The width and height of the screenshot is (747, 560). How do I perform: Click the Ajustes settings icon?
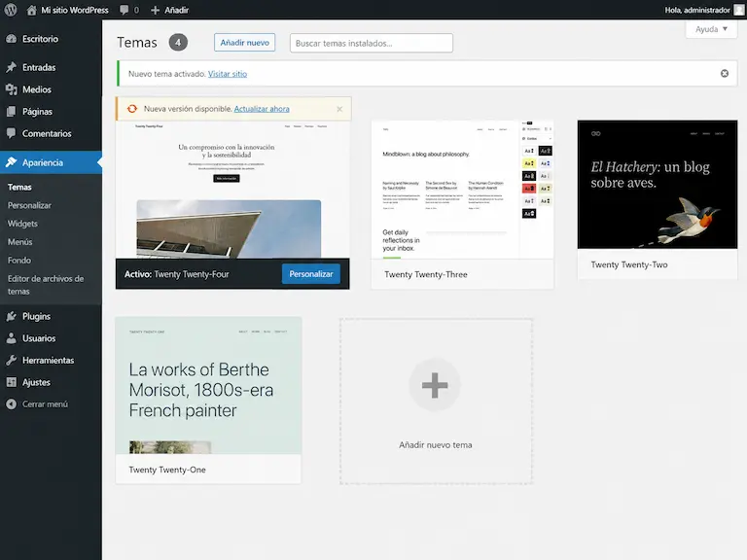coord(12,382)
